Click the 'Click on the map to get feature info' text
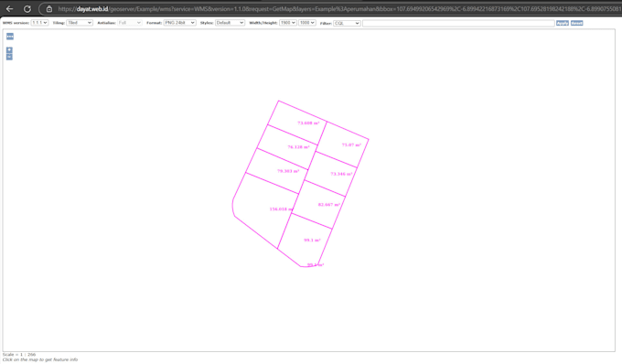The width and height of the screenshot is (622, 364). click(x=40, y=359)
